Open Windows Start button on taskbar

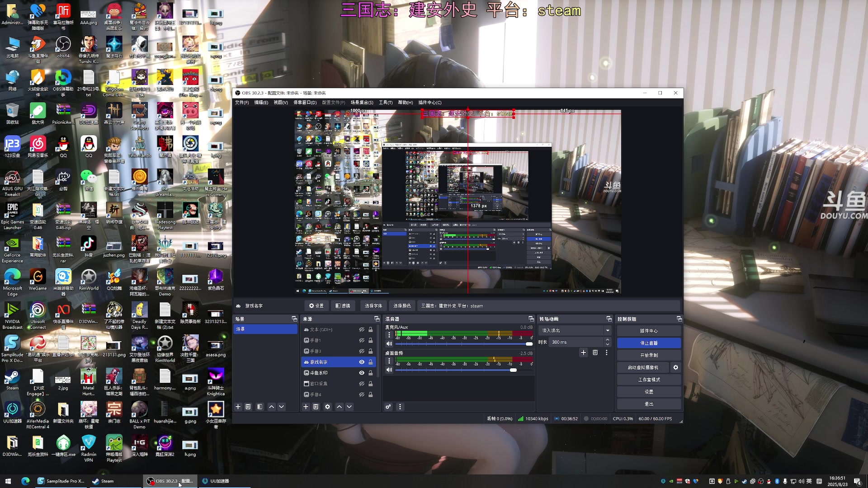(x=8, y=481)
